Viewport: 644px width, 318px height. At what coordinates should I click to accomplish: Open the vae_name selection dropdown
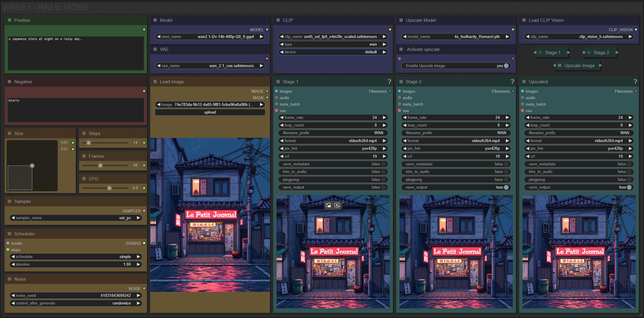(210, 66)
